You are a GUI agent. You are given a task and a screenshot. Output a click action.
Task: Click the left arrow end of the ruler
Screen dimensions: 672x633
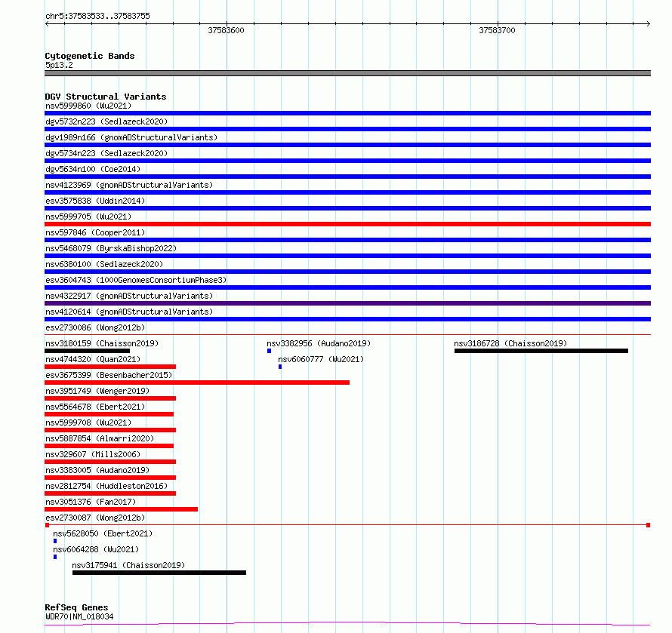(47, 23)
